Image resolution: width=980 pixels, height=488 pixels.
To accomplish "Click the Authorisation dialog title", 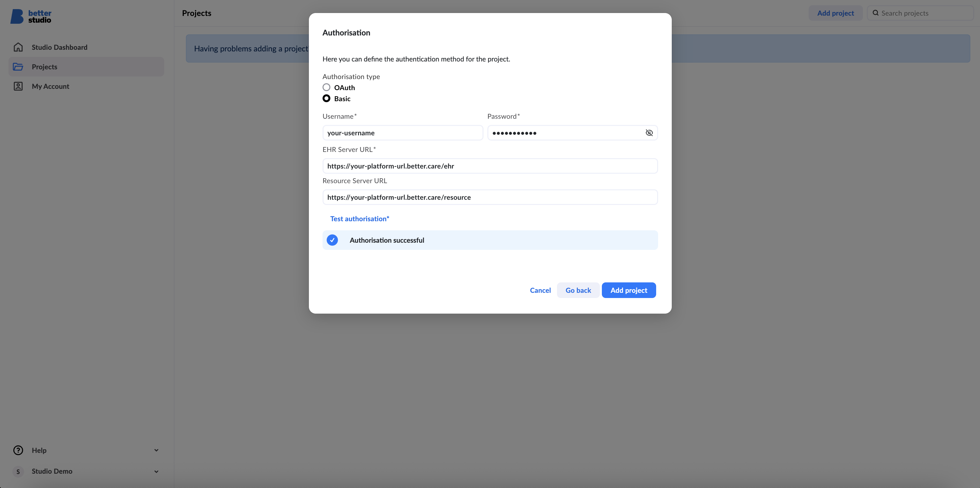I will [x=346, y=33].
